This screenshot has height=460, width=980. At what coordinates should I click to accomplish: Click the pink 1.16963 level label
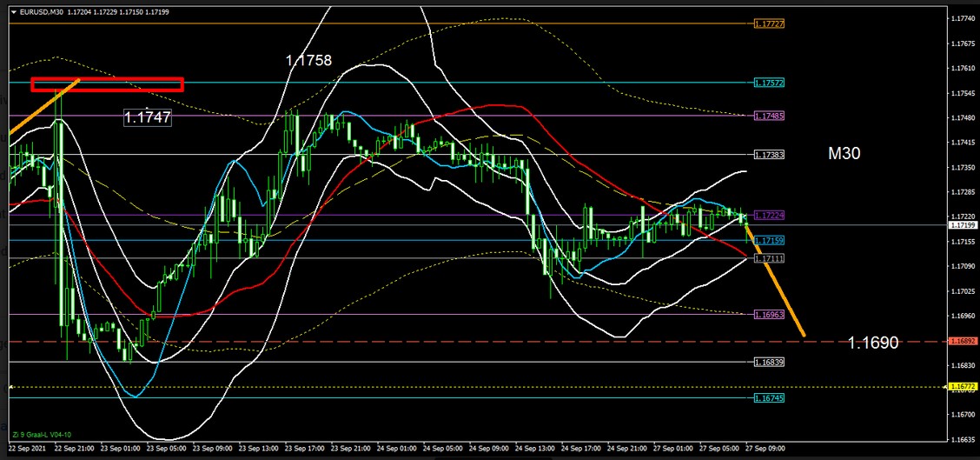click(x=769, y=314)
